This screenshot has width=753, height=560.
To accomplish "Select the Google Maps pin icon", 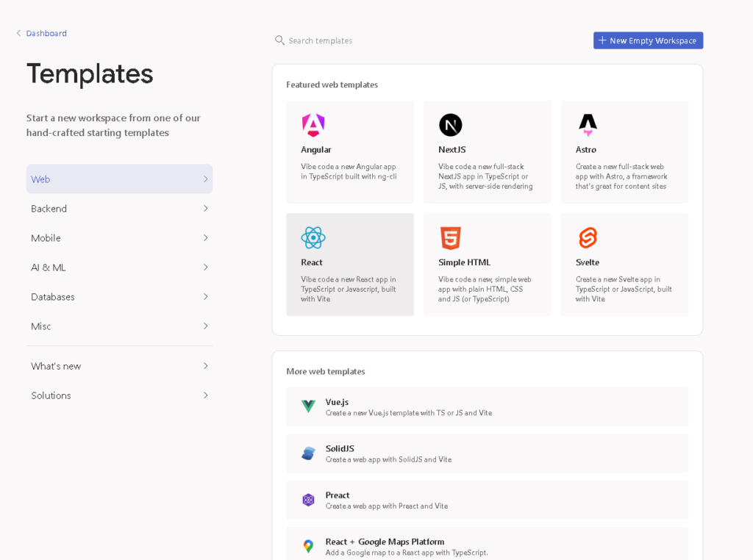I will pyautogui.click(x=309, y=545).
